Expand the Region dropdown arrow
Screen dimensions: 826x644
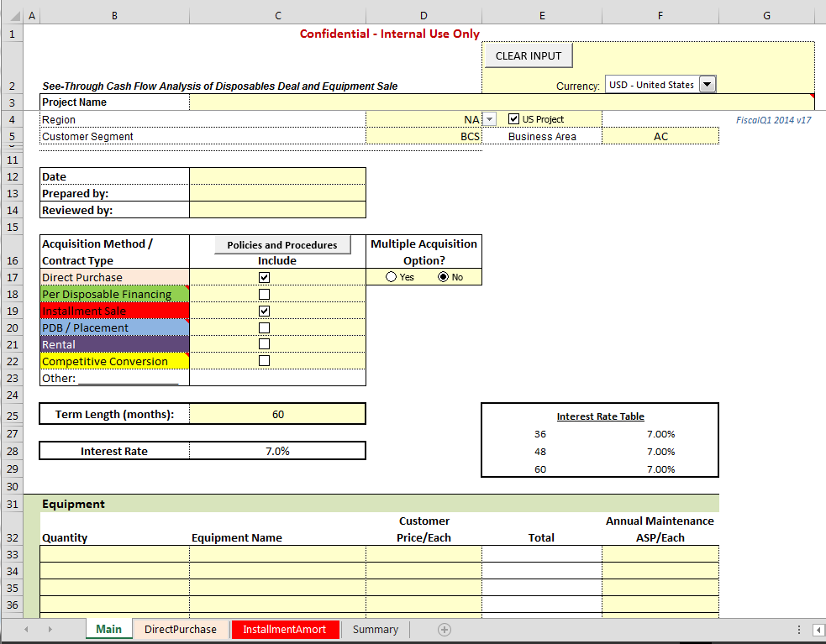point(491,119)
